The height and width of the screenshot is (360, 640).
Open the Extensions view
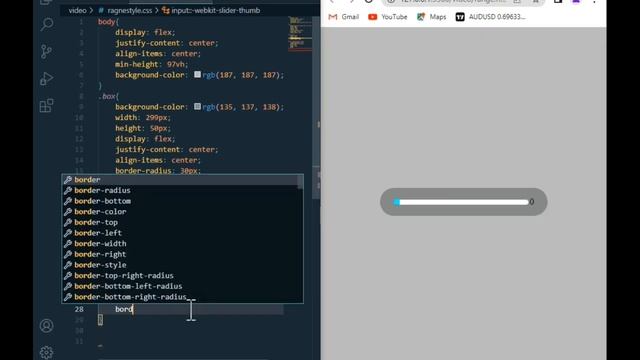pos(47,105)
